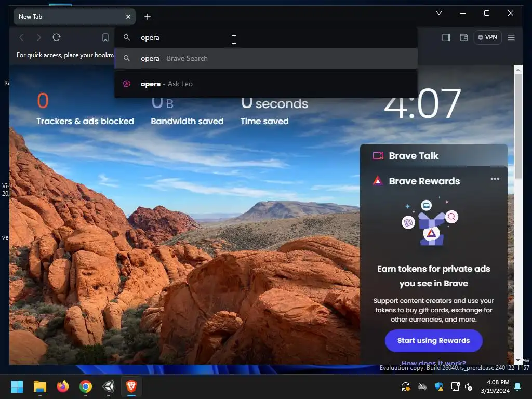532x399 pixels.
Task: Click the Time saved stat
Action: pyautogui.click(x=274, y=112)
